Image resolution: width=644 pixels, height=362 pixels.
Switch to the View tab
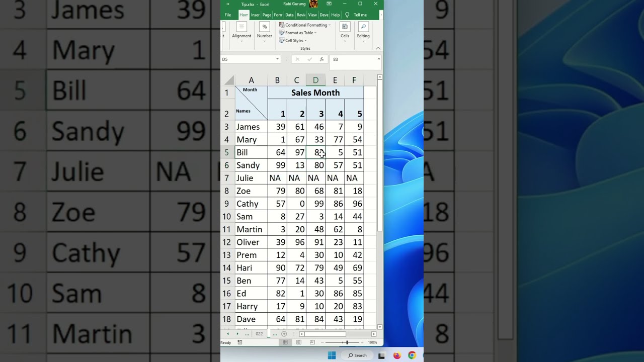coord(312,15)
